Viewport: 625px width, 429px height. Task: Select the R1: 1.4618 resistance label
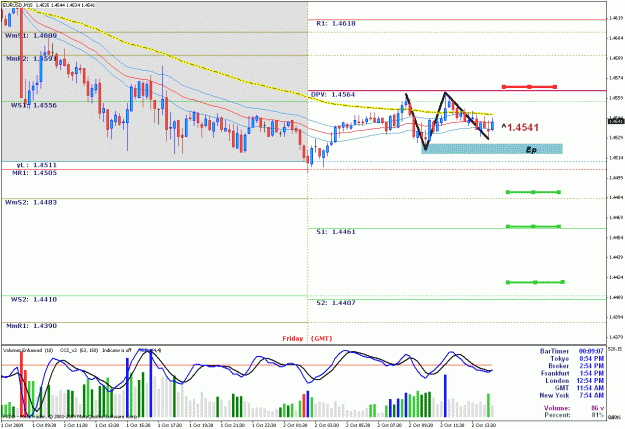(x=336, y=24)
